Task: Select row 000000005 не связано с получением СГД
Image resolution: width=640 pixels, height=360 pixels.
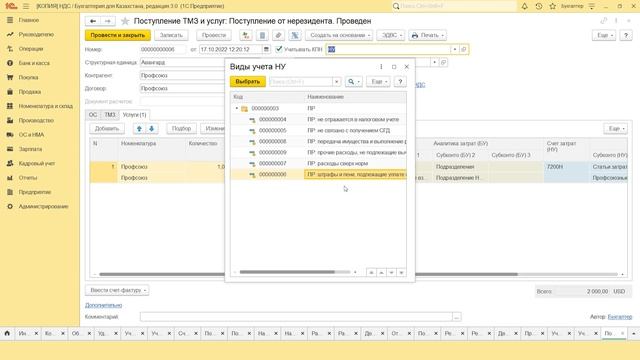Action: [318, 130]
